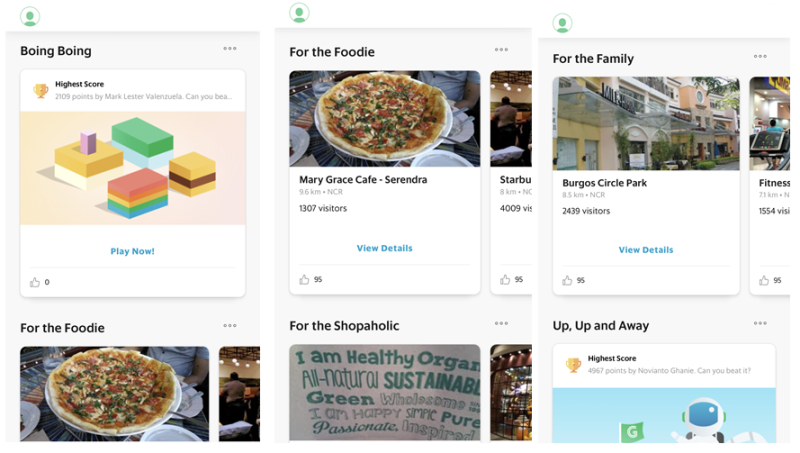View Details for Mary Grace Cafe - Serendra
This screenshot has height=453, width=800.
(x=384, y=248)
